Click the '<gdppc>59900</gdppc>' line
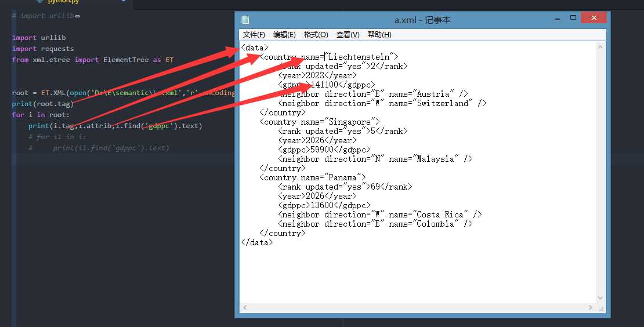Viewport: 644px width, 327px height. click(x=324, y=150)
